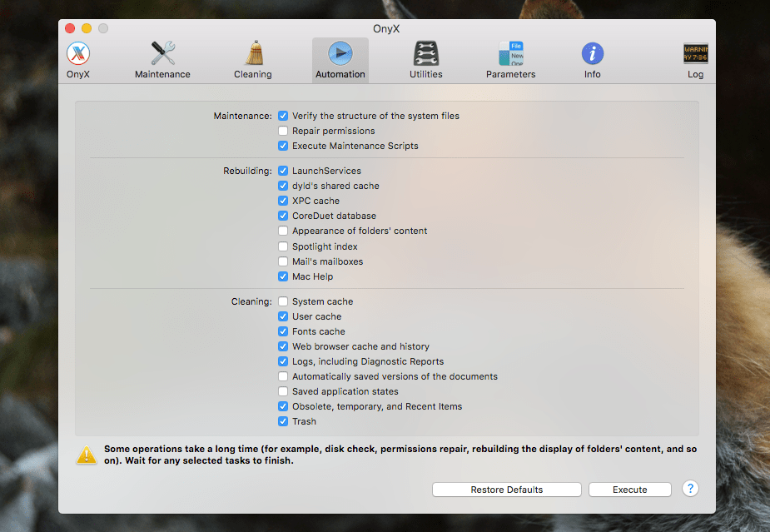This screenshot has height=532, width=770.
Task: Open the Maintenance tools icon
Action: [x=162, y=53]
